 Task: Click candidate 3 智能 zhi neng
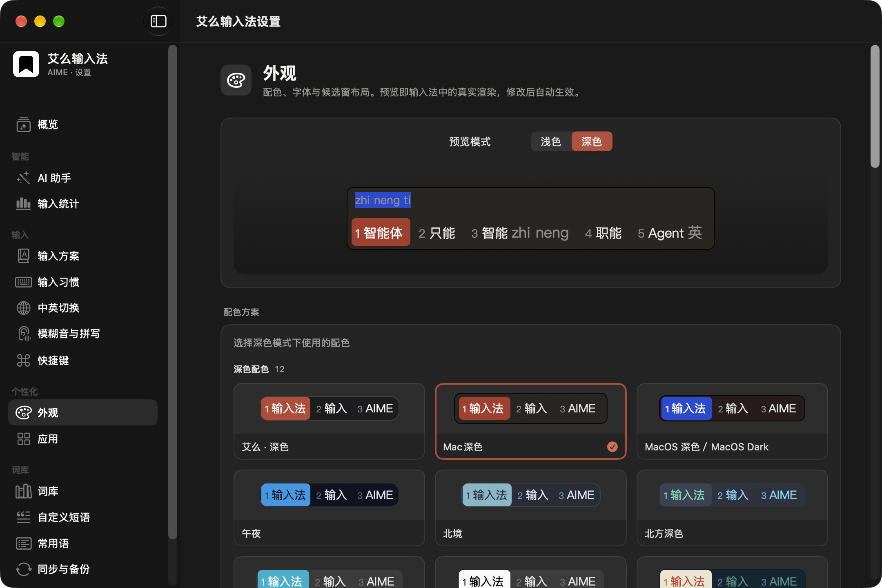520,233
